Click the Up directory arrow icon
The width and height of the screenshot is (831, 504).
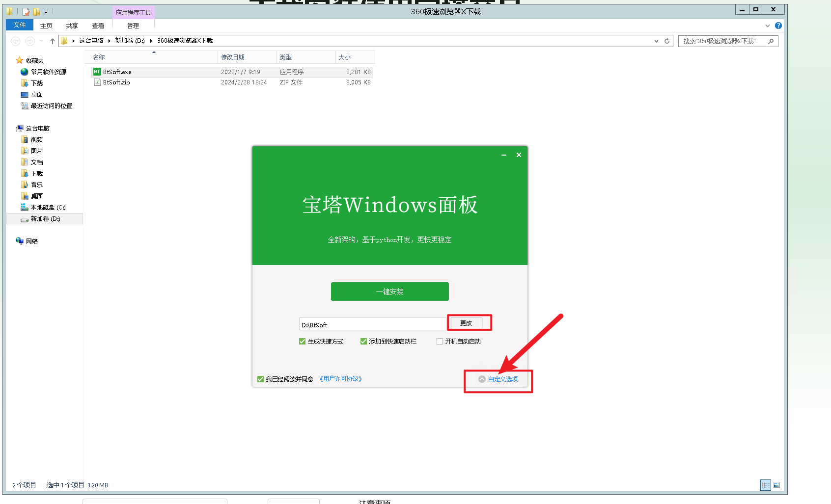point(53,41)
